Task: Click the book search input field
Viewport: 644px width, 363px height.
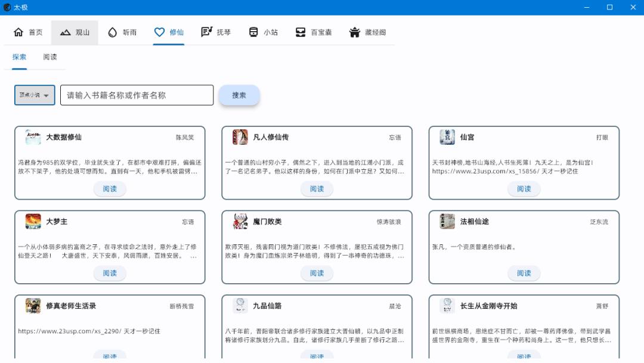Action: tap(136, 95)
